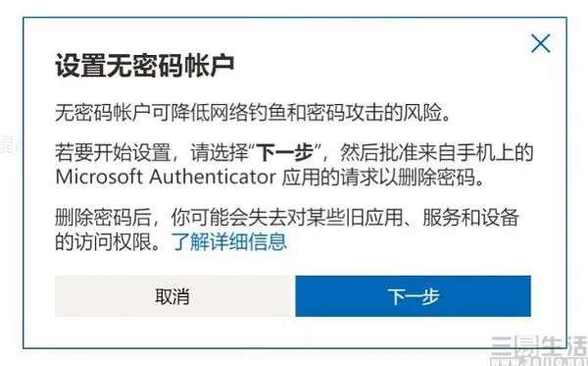Click the 的访问权限 text before link

(104, 241)
